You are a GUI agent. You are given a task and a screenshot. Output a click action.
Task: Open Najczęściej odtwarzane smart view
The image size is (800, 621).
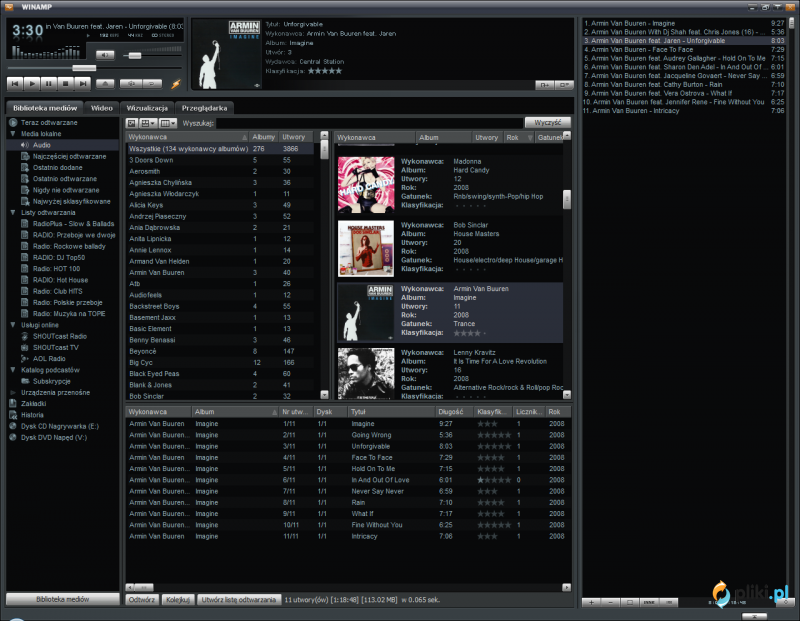coord(69,156)
